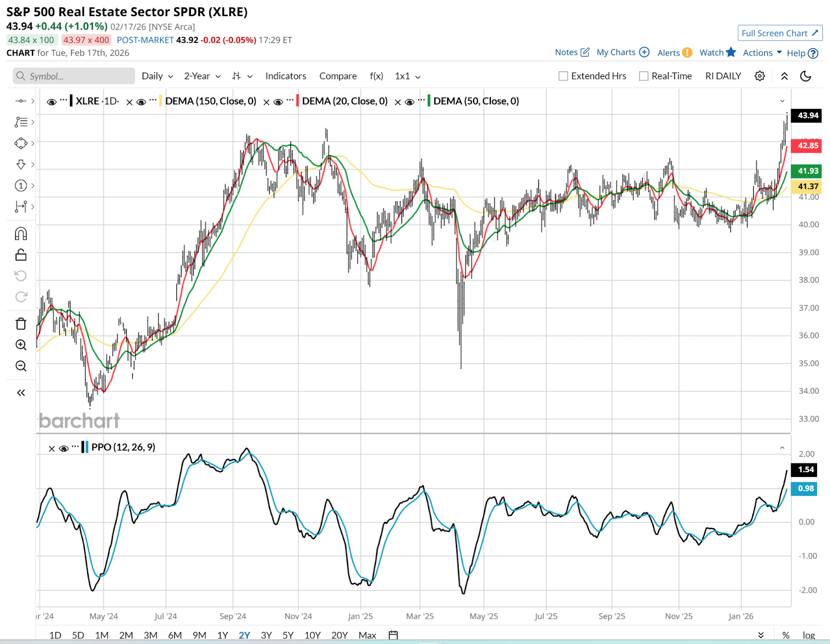
Task: Switch to the Max range
Action: tap(367, 635)
